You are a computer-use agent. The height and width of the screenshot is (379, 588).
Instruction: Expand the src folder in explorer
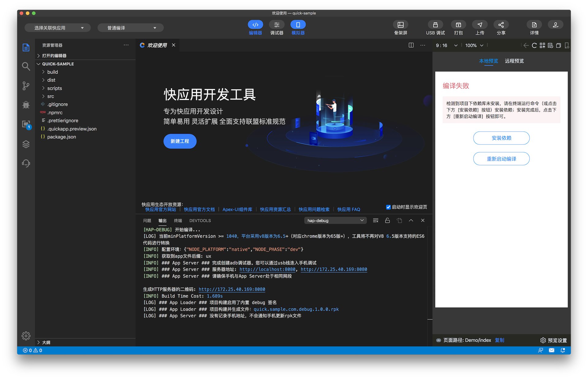[x=51, y=96]
